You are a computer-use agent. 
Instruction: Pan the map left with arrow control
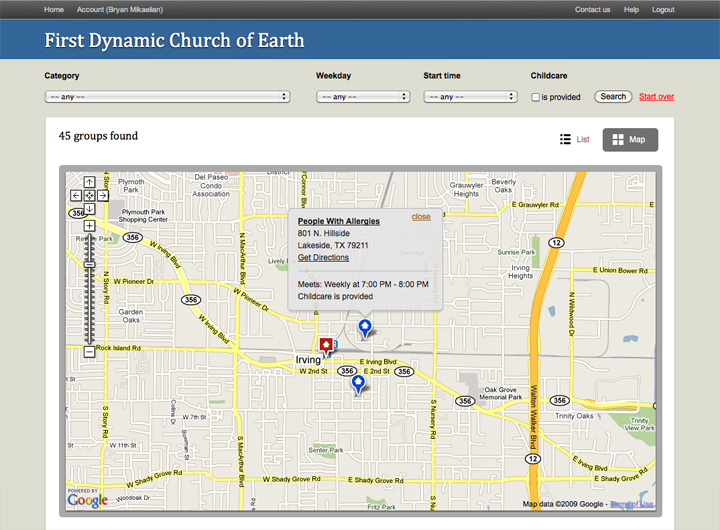pos(76,195)
